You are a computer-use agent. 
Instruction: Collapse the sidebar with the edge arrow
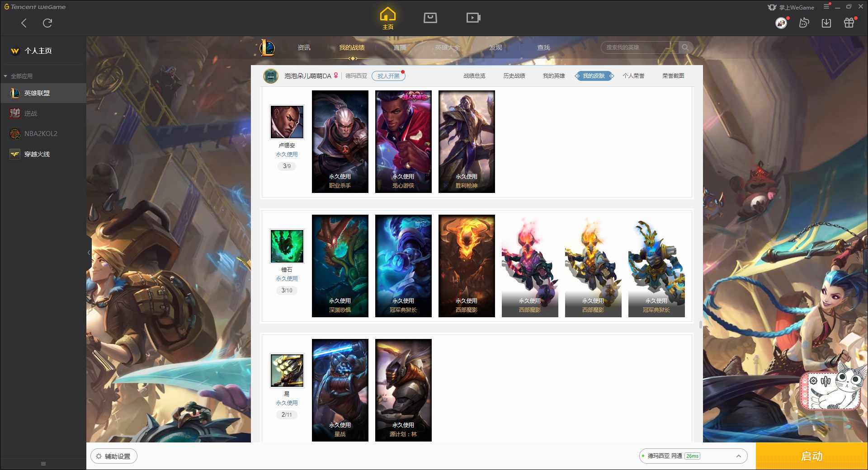click(x=89, y=253)
